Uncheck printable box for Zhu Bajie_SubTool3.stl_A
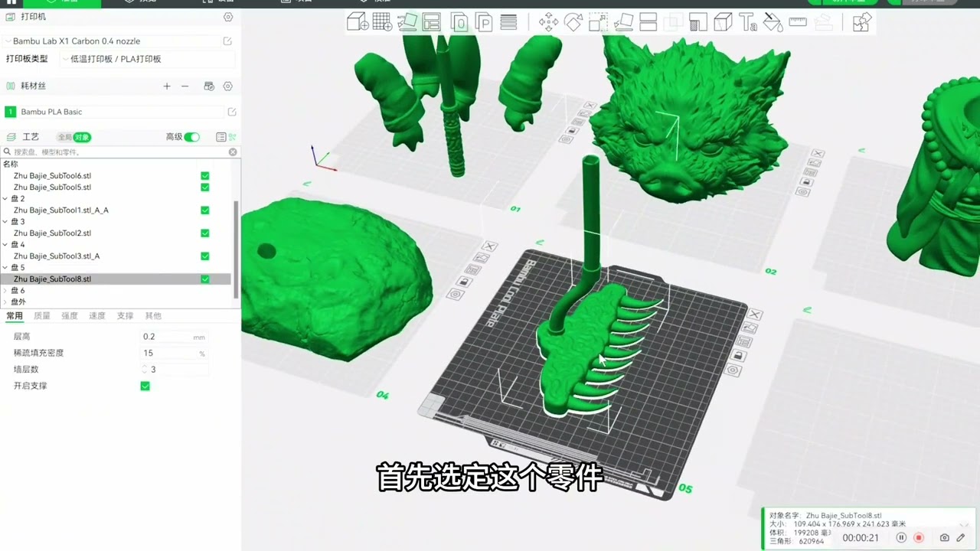The image size is (980, 551). click(205, 256)
